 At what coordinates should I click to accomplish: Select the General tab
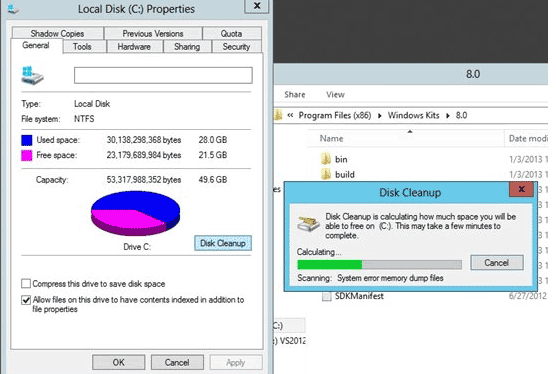point(36,45)
